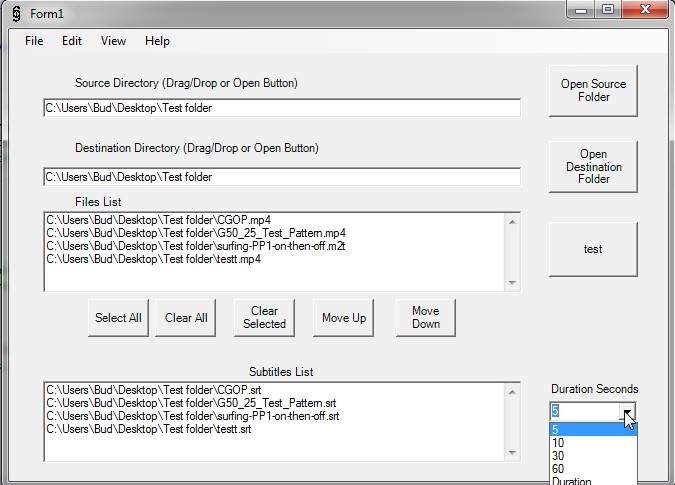The image size is (675, 485).
Task: Click the Select All button
Action: click(x=118, y=318)
